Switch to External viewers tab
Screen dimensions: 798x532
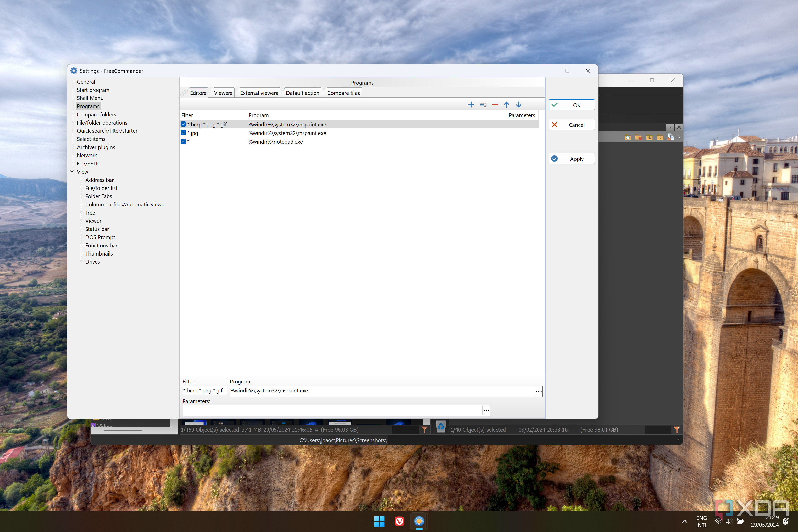259,93
